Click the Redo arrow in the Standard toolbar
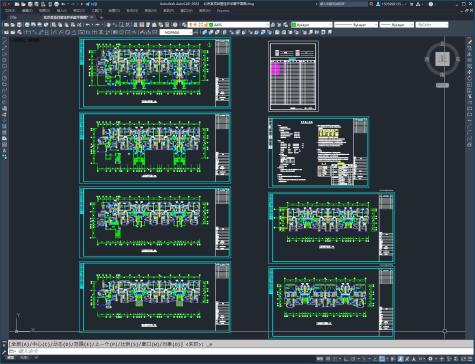This screenshot has height=364, width=475. [98, 25]
